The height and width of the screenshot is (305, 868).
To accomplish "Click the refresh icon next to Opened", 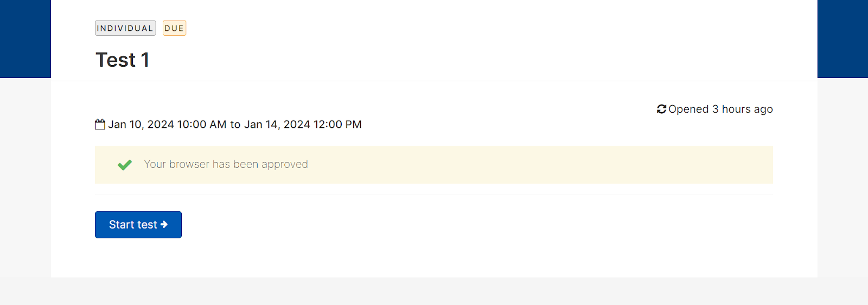I will tap(661, 109).
